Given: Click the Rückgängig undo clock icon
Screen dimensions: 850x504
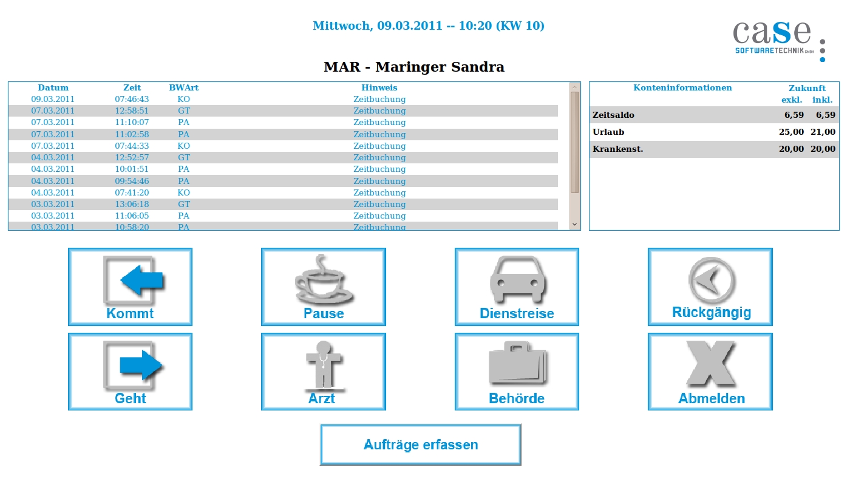Looking at the screenshot, I should click(710, 279).
